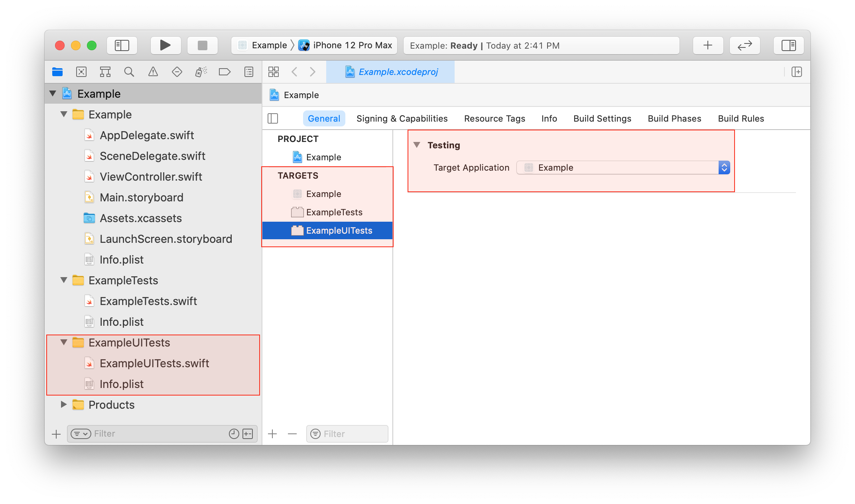
Task: Open Info.plist under ExampleUITests
Action: click(x=153, y=384)
